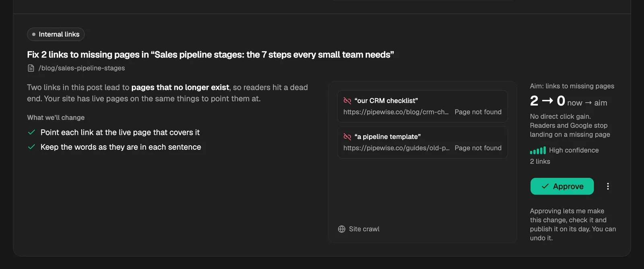Click the pipewise.co/blog/crm-ch… URL
Screen dimensions: 644x269
click(x=396, y=112)
